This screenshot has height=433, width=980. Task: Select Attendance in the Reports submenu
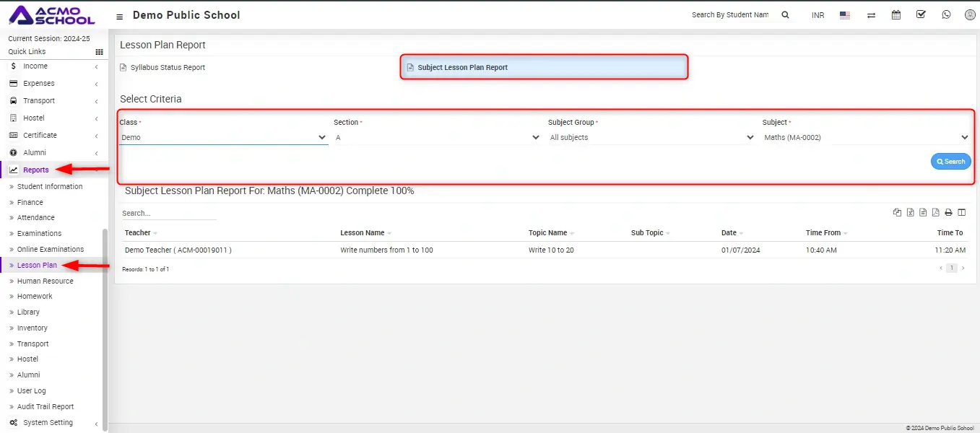(36, 218)
